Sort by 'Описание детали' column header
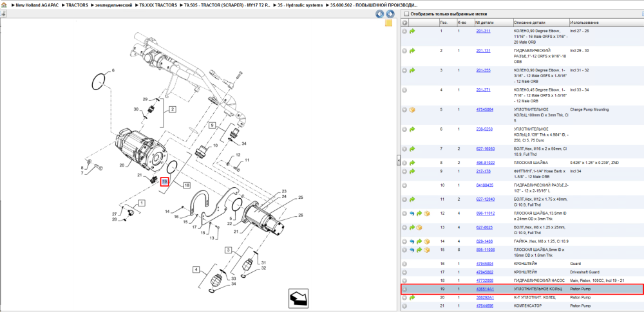Viewport: 644px width, 312px height. [x=540, y=22]
